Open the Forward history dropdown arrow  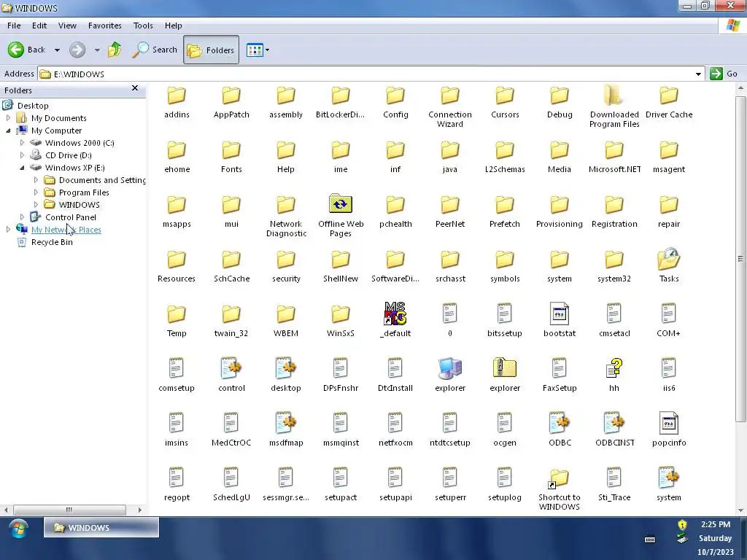(97, 50)
